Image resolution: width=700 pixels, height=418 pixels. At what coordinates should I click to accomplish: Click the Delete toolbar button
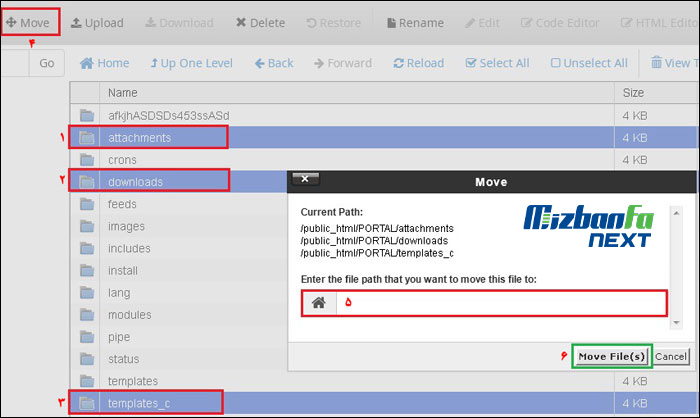260,22
